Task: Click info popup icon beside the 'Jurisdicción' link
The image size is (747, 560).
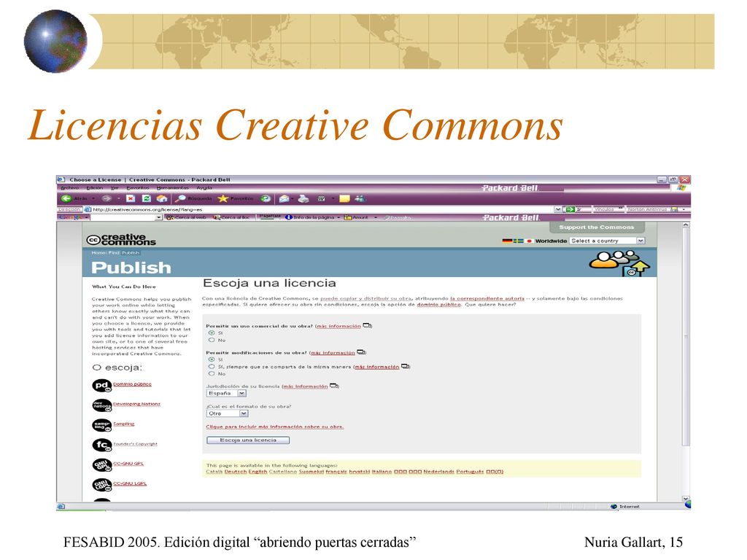Action: (334, 386)
